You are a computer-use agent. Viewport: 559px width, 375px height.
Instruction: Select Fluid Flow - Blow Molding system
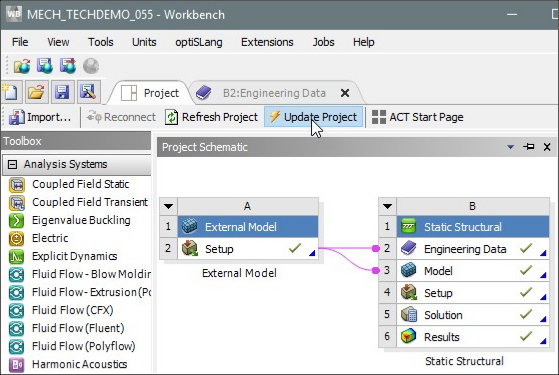click(91, 274)
